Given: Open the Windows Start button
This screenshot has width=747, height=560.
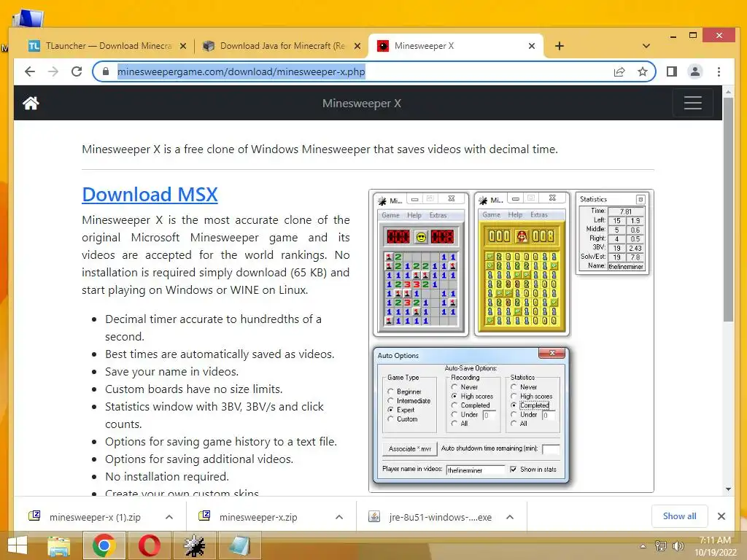Looking at the screenshot, I should coord(18,545).
